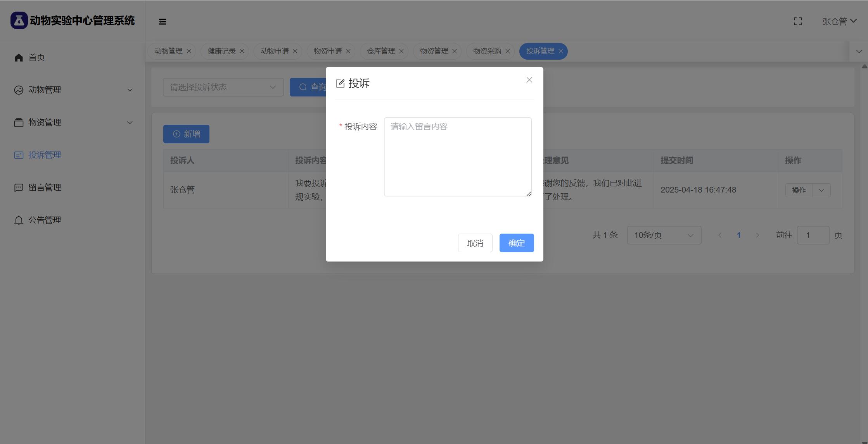Click the 取消 button in dialog
This screenshot has height=444, width=868.
click(x=475, y=243)
